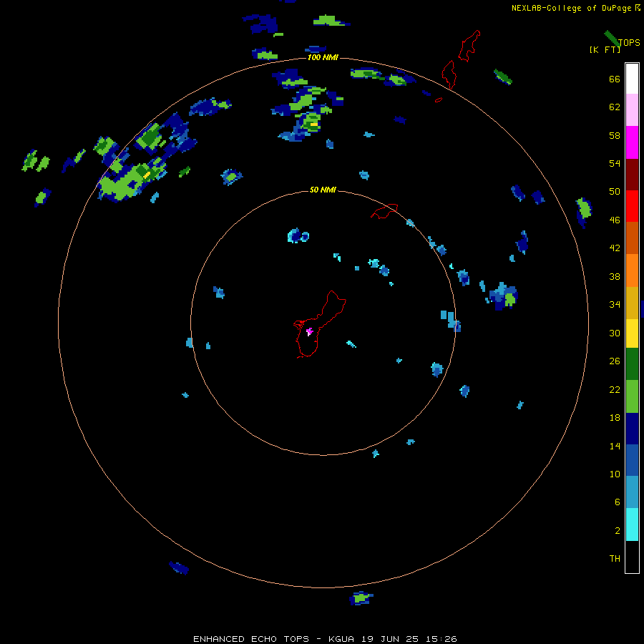Select the "10" legend value

615,474
